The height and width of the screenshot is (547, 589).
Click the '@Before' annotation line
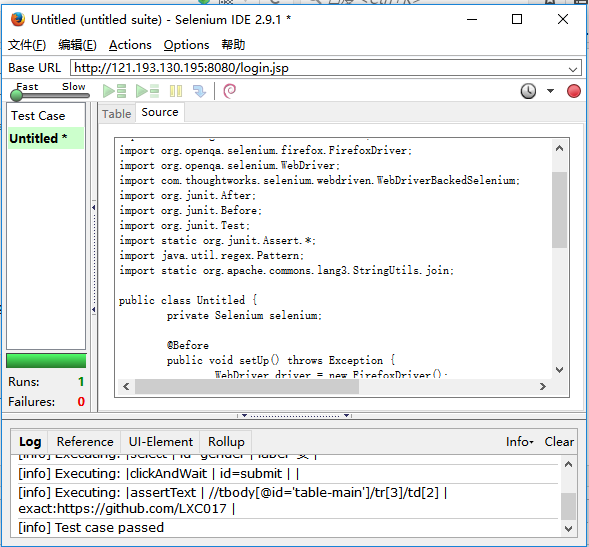188,345
